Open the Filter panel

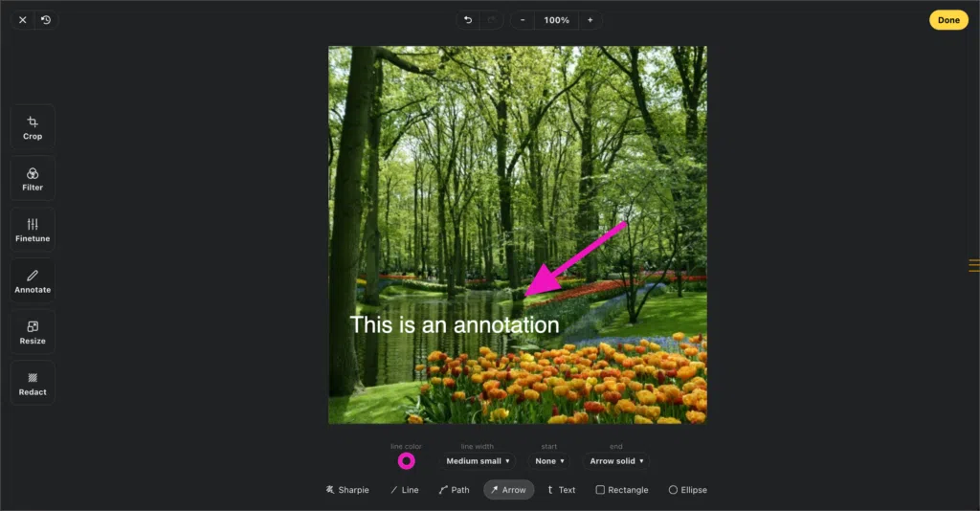coord(33,179)
